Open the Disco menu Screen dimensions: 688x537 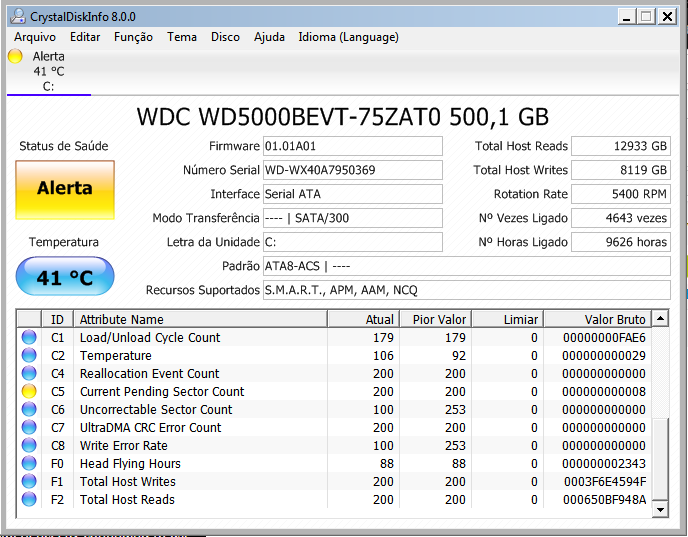pyautogui.click(x=225, y=37)
